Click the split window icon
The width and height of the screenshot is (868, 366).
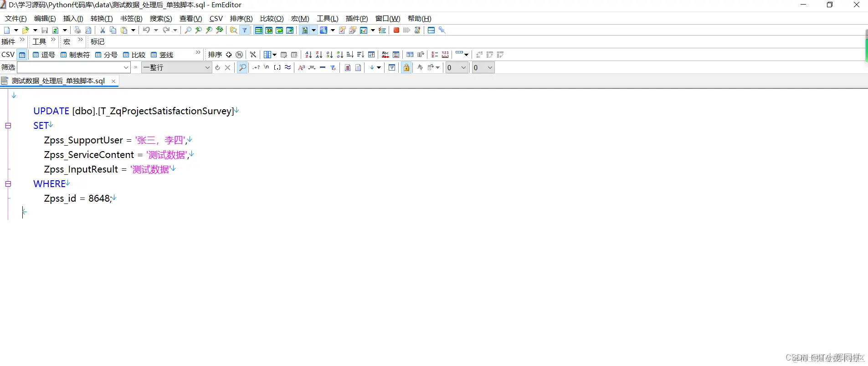coord(431,30)
